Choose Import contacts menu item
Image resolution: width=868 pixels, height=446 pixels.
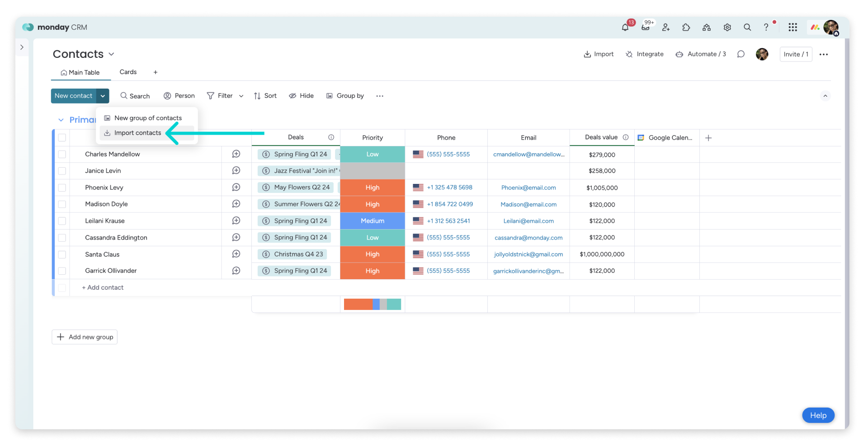pyautogui.click(x=147, y=133)
